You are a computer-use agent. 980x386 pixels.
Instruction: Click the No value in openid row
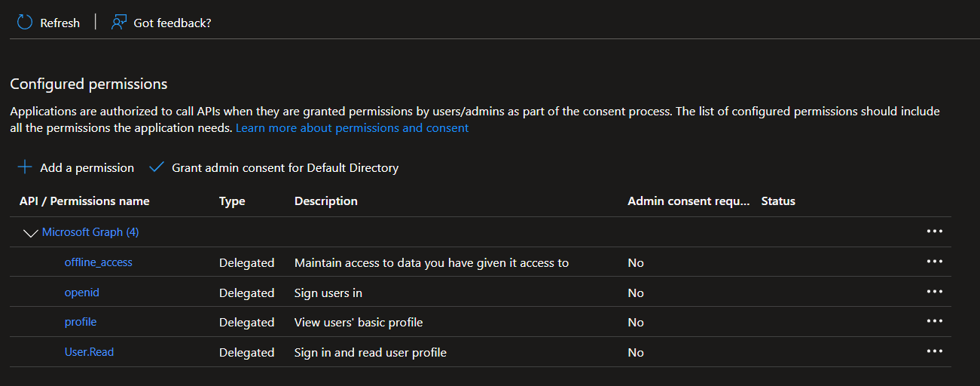(x=636, y=293)
